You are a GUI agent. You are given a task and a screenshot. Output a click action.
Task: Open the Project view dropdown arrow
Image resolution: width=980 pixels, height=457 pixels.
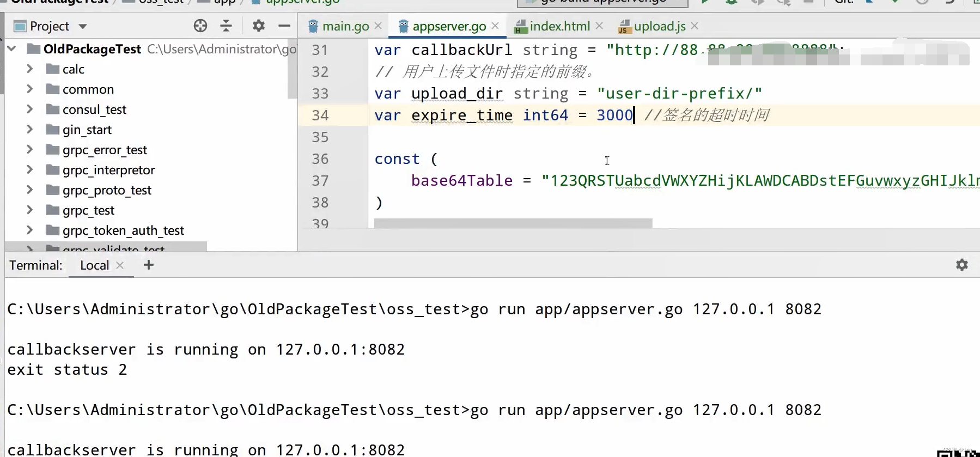click(x=83, y=26)
